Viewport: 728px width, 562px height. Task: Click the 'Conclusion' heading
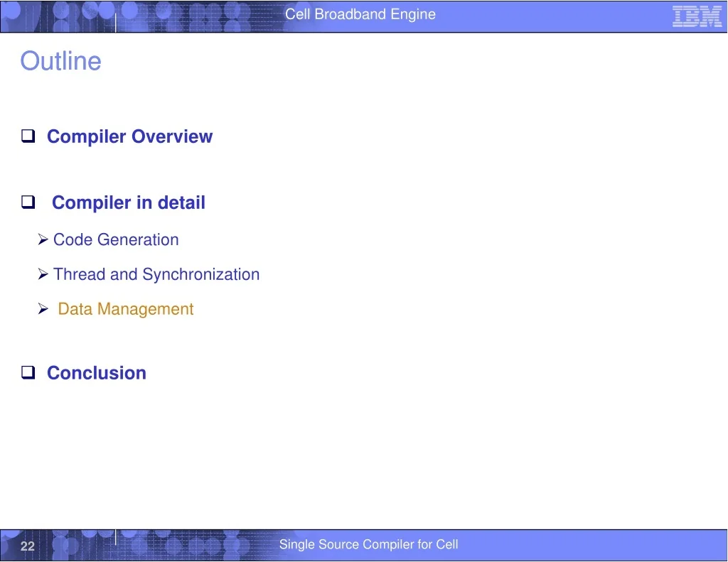click(97, 373)
